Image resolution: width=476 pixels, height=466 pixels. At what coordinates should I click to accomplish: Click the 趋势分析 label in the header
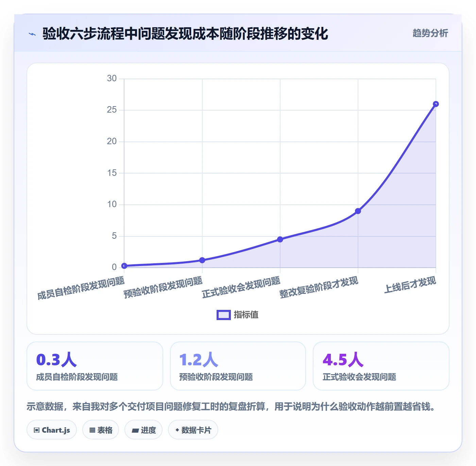point(430,33)
